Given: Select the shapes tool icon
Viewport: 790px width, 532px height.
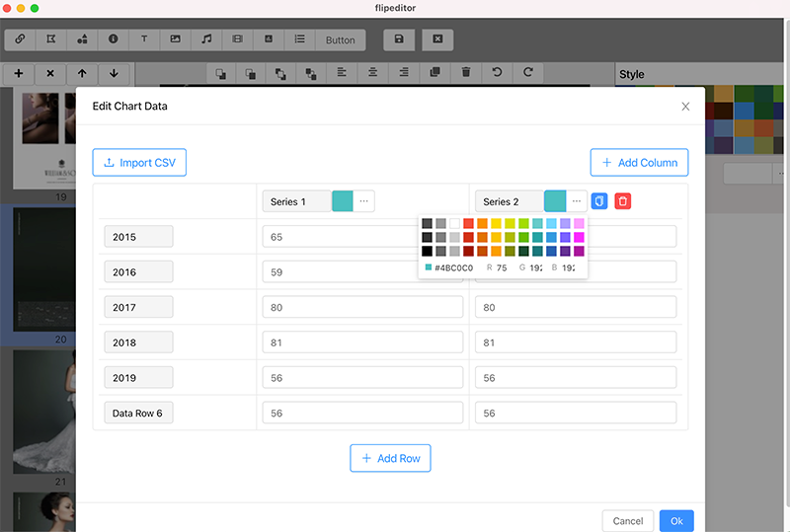Looking at the screenshot, I should 82,39.
